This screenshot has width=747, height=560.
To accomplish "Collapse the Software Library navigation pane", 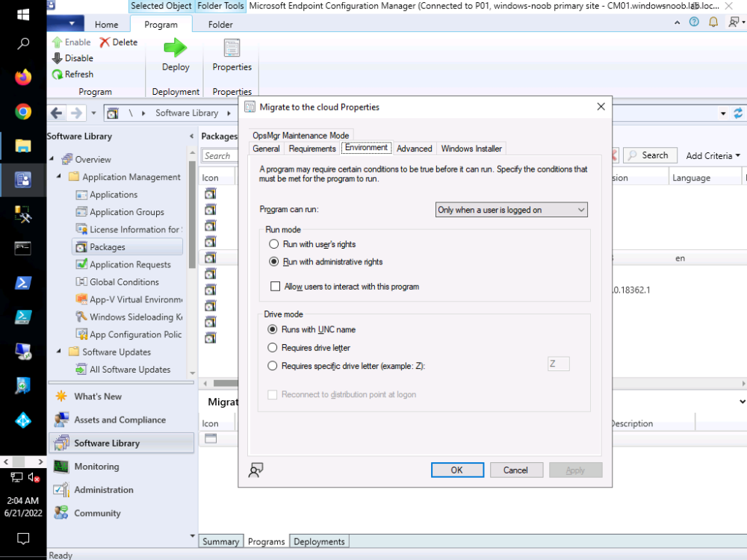I will coord(191,136).
